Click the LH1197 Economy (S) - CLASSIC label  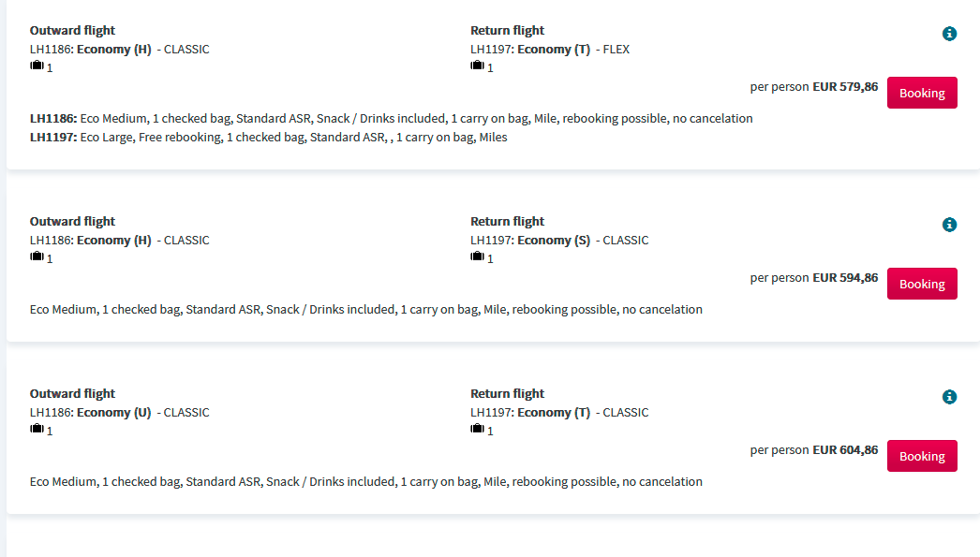tap(559, 241)
